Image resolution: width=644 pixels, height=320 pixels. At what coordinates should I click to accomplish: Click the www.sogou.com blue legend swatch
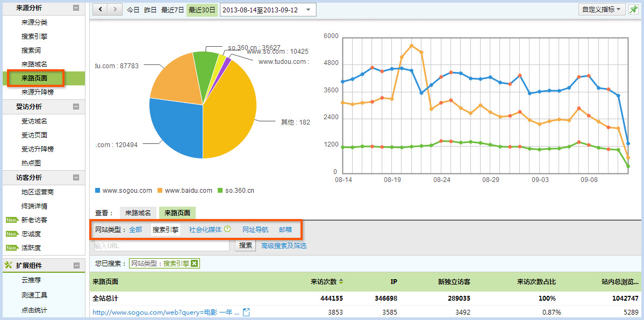point(97,191)
